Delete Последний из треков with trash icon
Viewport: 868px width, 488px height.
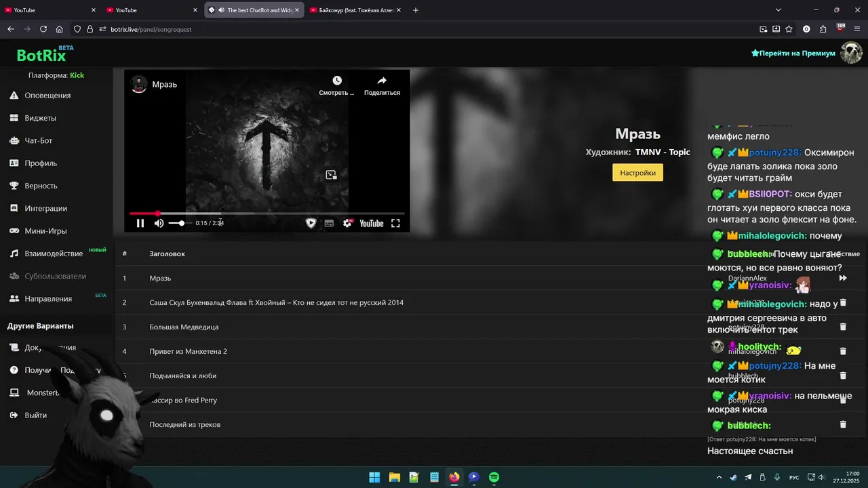point(843,424)
